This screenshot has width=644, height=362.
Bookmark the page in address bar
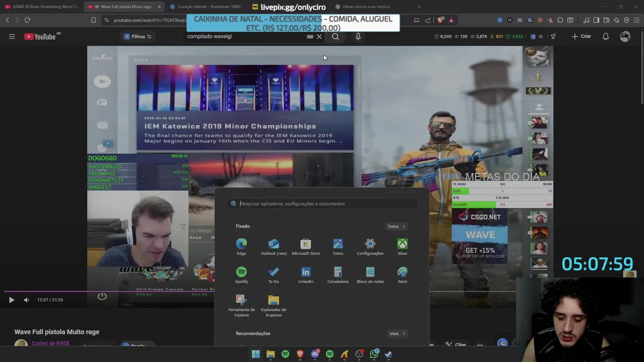tap(94, 20)
